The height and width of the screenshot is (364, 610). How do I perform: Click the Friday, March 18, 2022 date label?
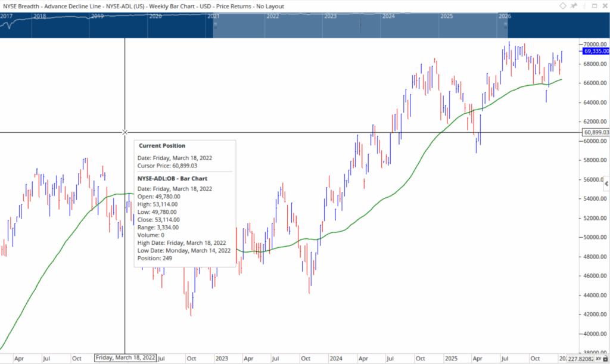[125, 358]
